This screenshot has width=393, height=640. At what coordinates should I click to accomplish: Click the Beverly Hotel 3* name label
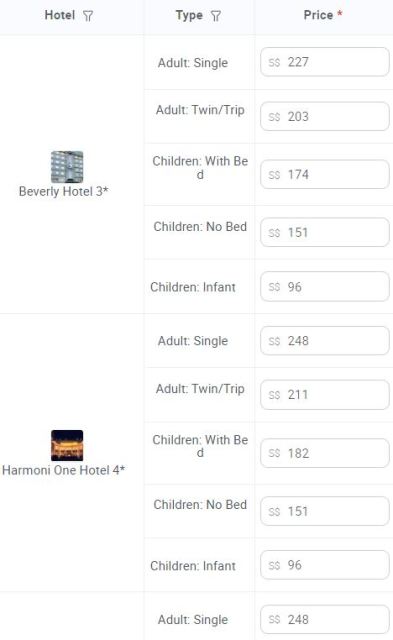pyautogui.click(x=64, y=191)
